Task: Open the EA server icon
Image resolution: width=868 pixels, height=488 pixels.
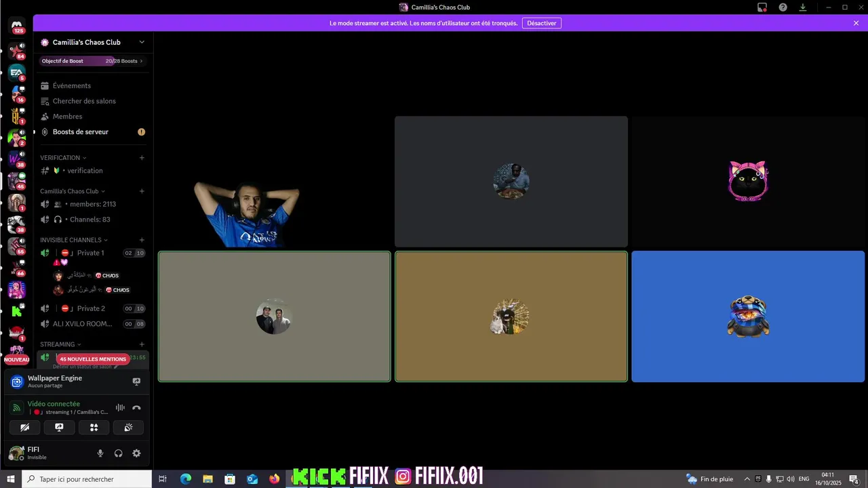Action: pos(16,73)
